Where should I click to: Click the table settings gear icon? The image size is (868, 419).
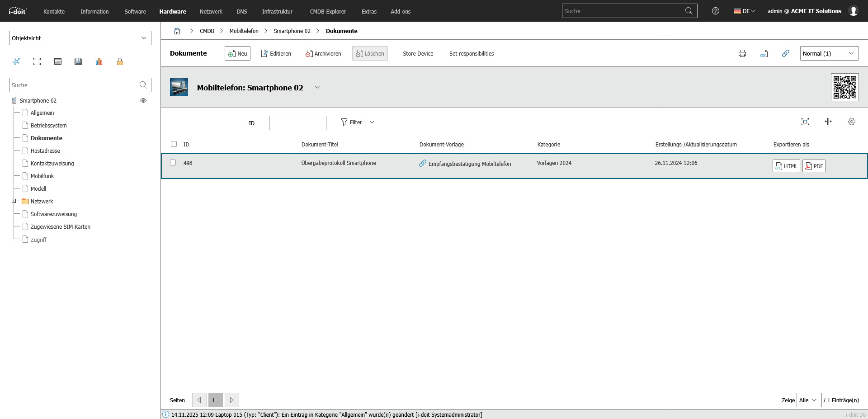(x=851, y=122)
